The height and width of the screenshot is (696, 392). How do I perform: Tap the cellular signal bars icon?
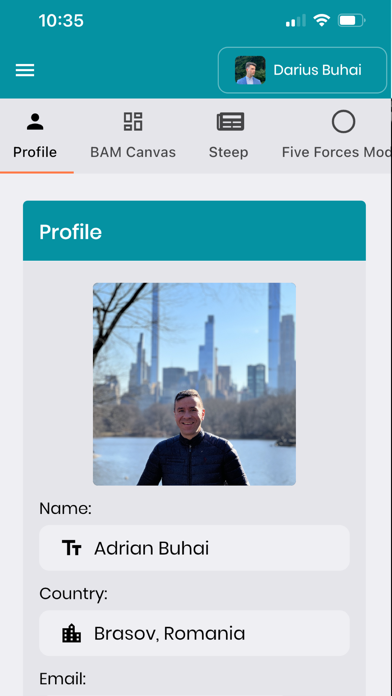pyautogui.click(x=296, y=20)
